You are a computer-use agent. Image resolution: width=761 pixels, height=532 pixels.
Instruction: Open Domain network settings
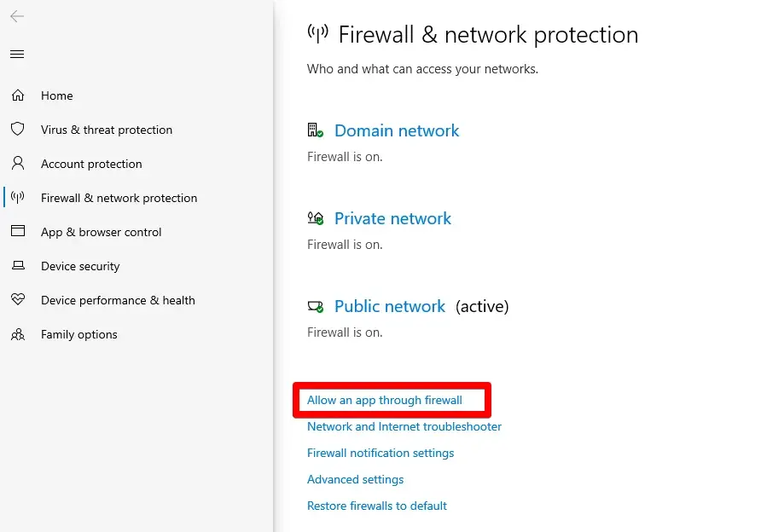pyautogui.click(x=396, y=130)
